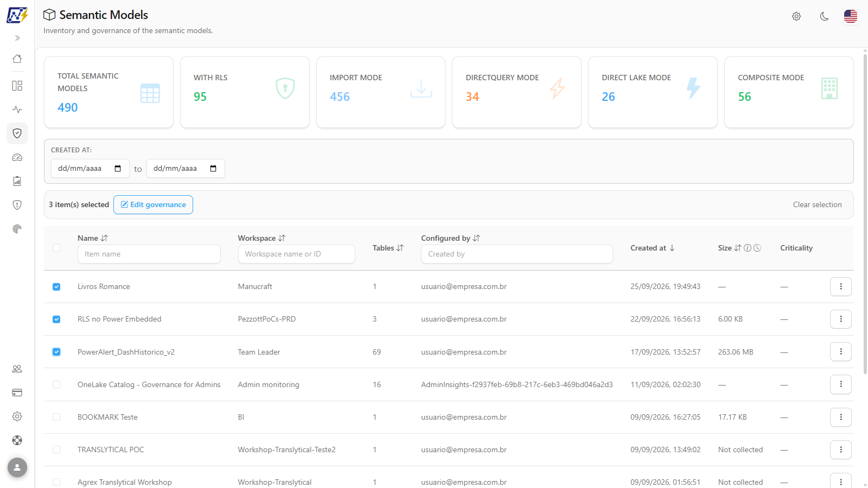Click the Edit governance button
868x488 pixels.
coord(153,204)
